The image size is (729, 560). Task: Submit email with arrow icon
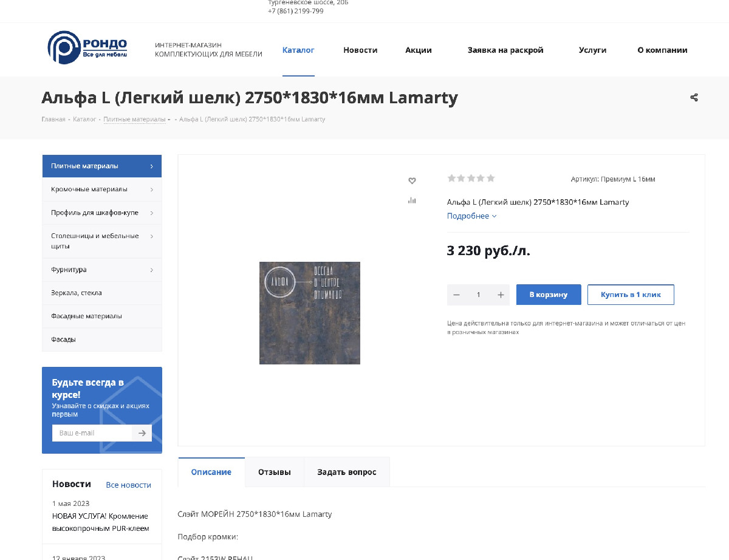click(142, 433)
